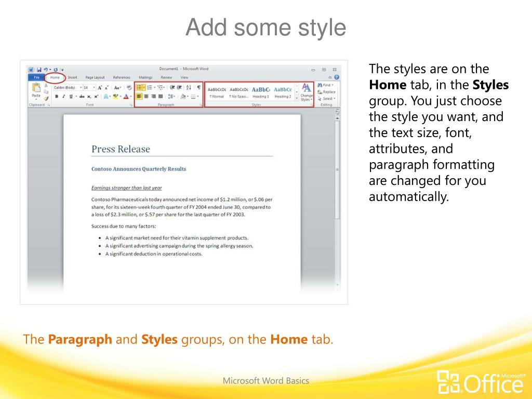The image size is (532, 399).
Task: Click the Paste clipboard icon
Action: tap(36, 87)
